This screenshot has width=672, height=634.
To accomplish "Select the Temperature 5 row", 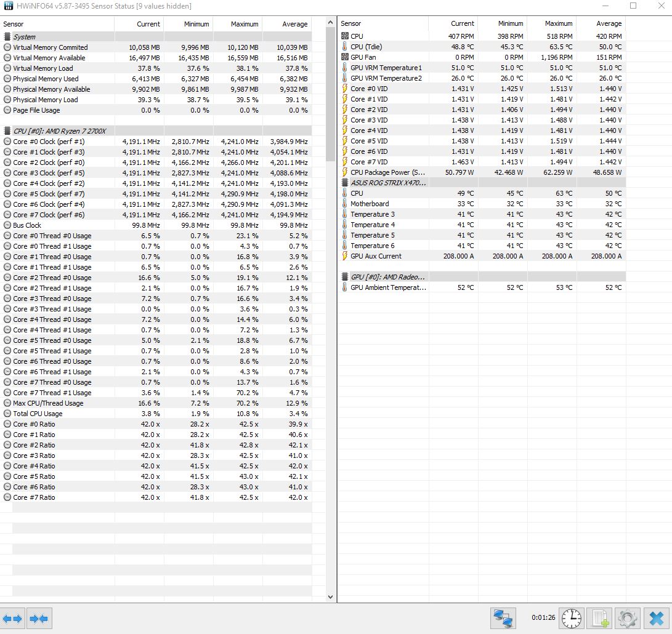I will [x=482, y=235].
